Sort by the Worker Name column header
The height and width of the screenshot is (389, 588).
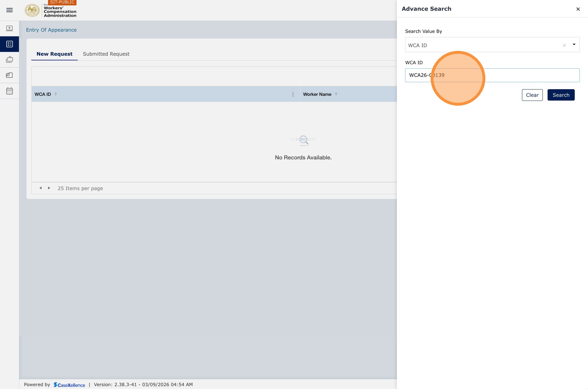[x=317, y=94]
